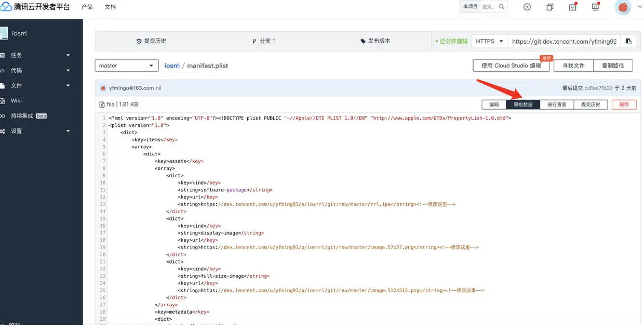View 原始数据 raw file

pyautogui.click(x=523, y=105)
